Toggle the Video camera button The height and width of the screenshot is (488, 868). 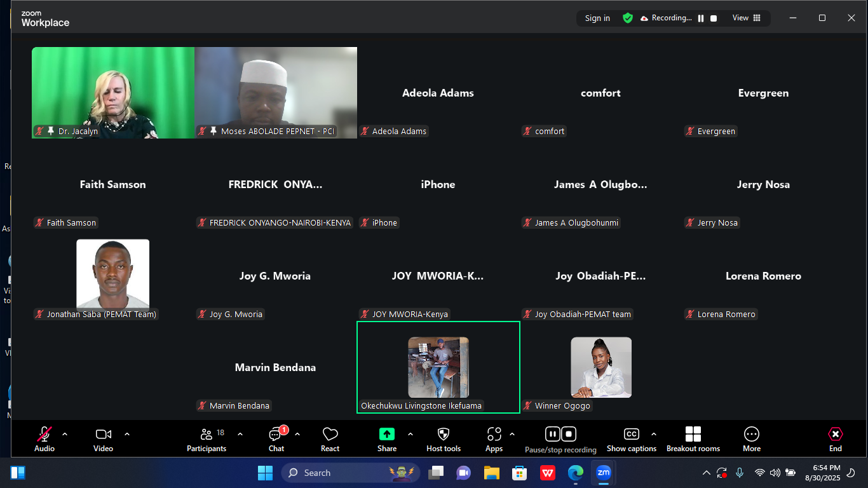tap(103, 439)
